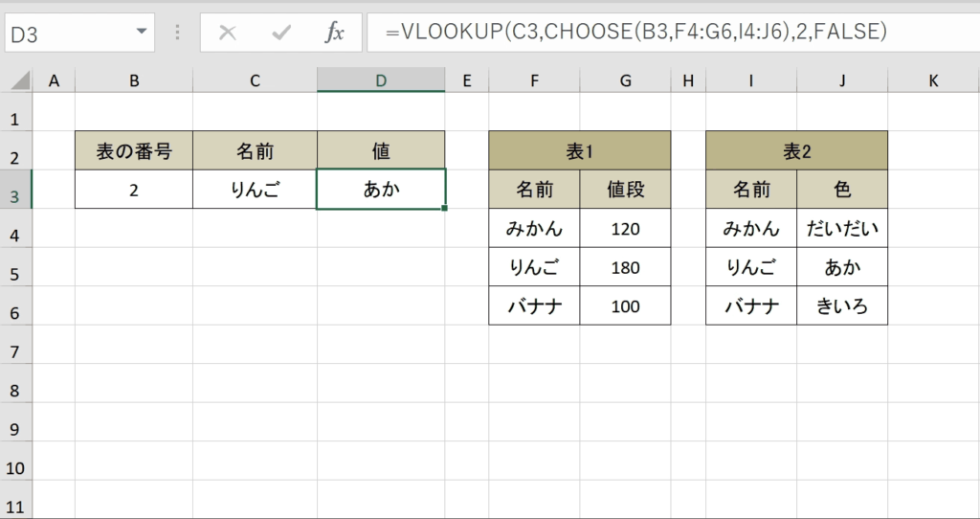This screenshot has width=980, height=519.
Task: Select バナナ cell in 表2
Action: [x=751, y=305]
